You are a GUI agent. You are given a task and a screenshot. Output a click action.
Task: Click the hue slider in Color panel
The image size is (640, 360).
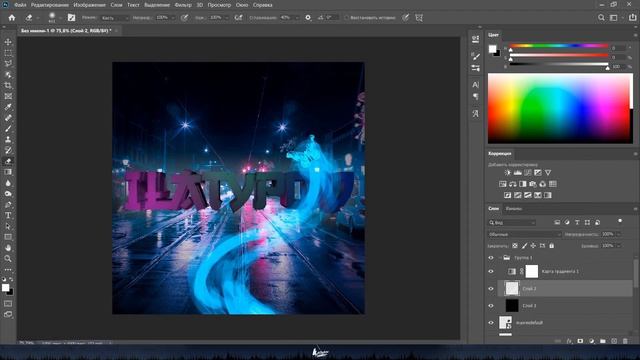pos(559,46)
